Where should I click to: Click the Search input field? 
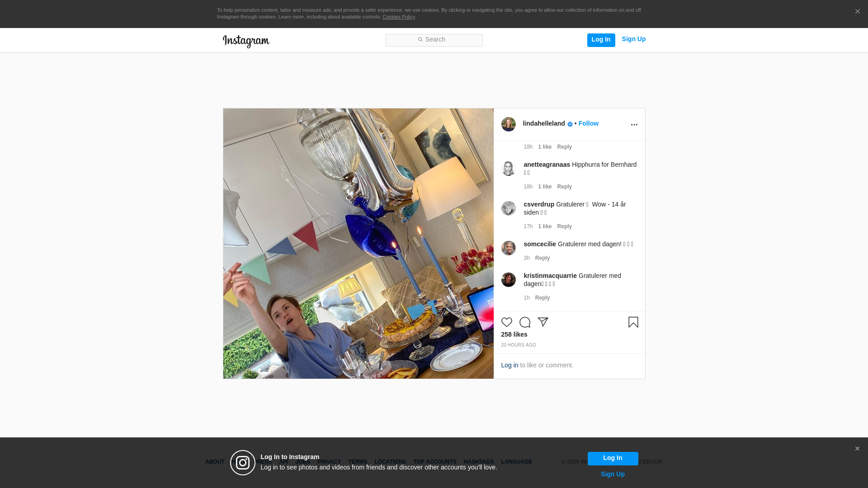point(434,40)
